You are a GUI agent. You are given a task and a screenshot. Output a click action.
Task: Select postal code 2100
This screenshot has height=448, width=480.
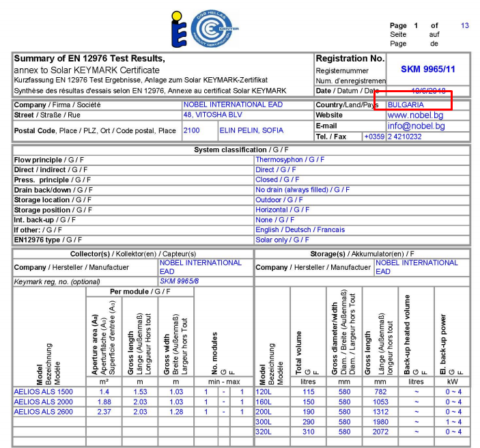pyautogui.click(x=191, y=130)
